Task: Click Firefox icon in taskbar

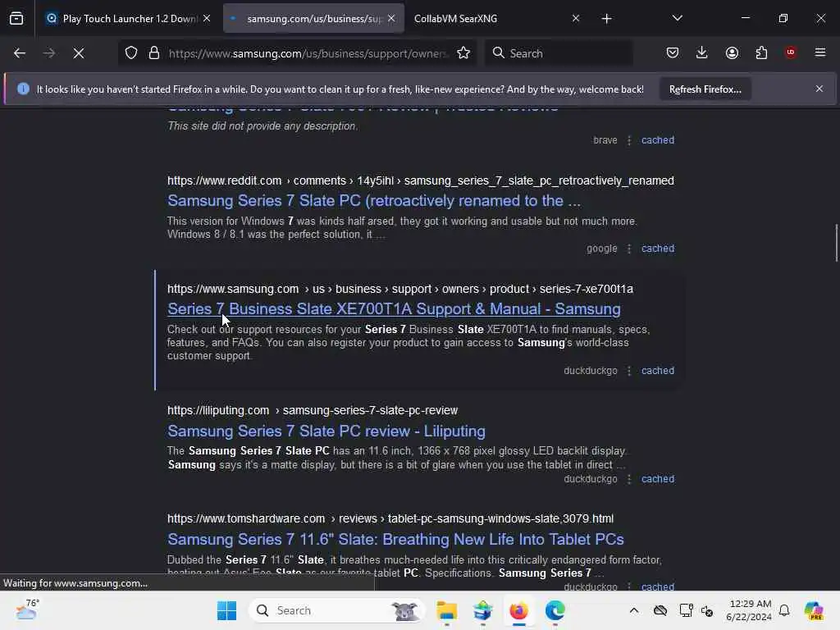Action: tap(518, 610)
